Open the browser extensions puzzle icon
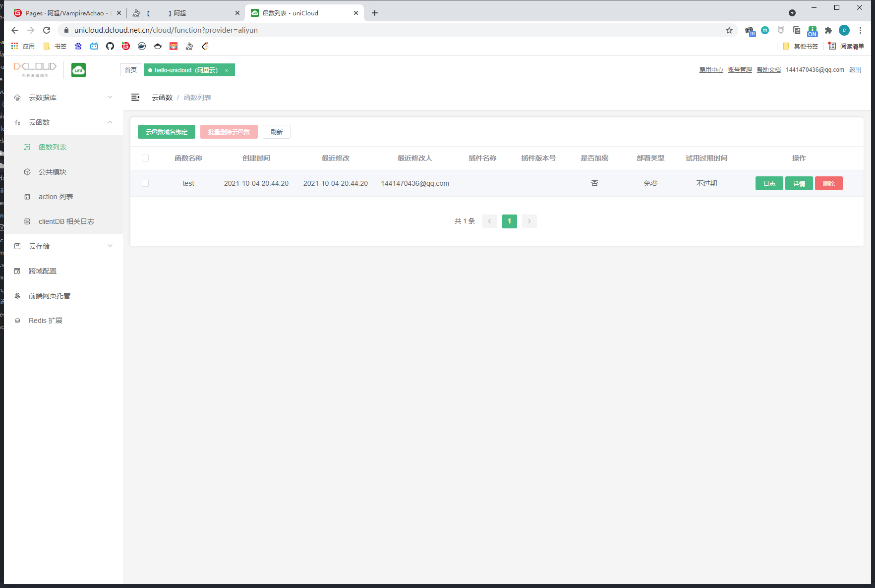 tap(828, 30)
